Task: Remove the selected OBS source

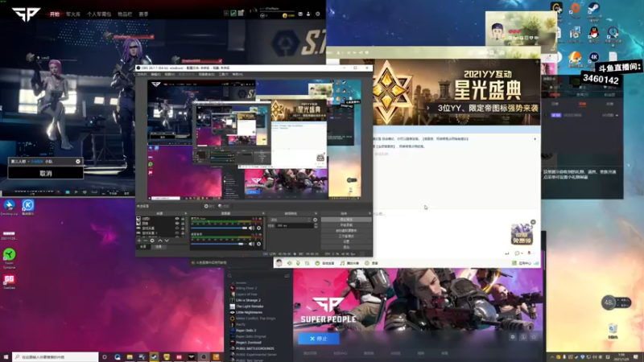Action: tap(146, 241)
